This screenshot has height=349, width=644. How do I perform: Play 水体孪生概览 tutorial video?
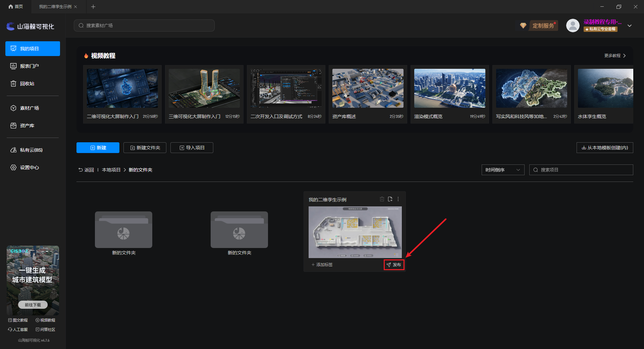604,94
